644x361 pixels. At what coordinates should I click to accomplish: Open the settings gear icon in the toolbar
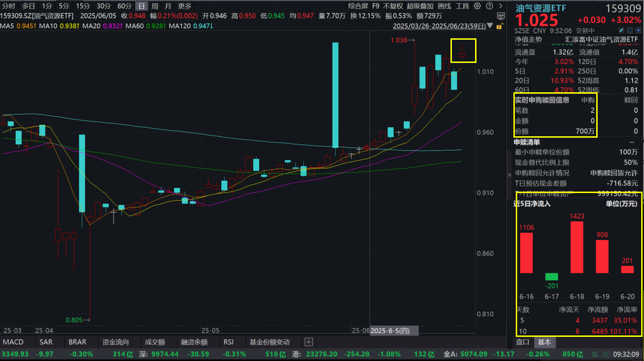coord(477,6)
